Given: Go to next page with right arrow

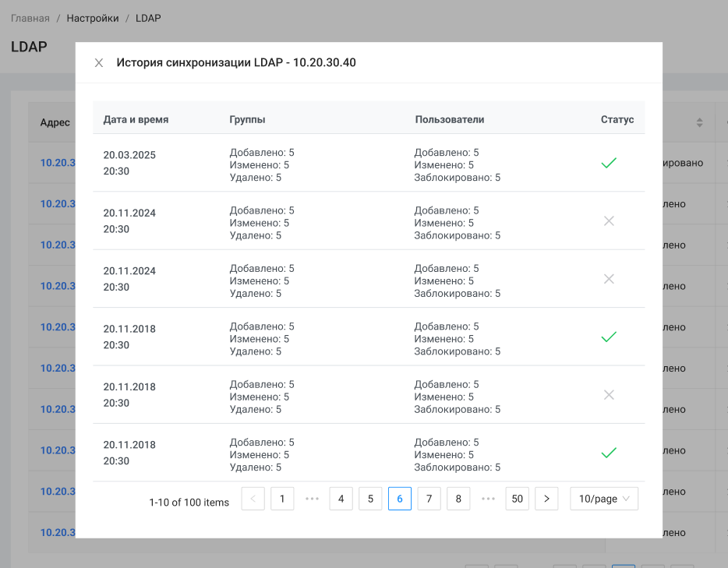Looking at the screenshot, I should pyautogui.click(x=547, y=499).
